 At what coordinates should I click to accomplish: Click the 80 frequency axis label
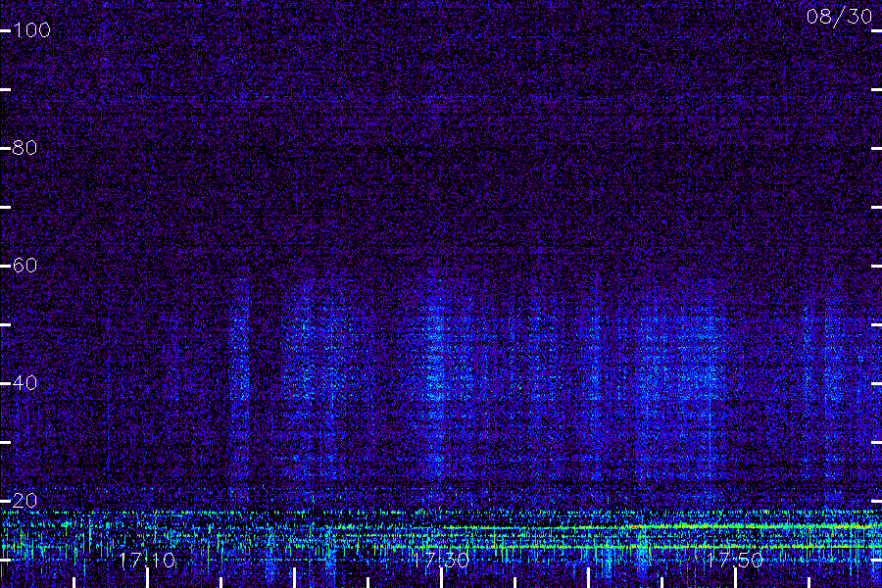(x=24, y=147)
